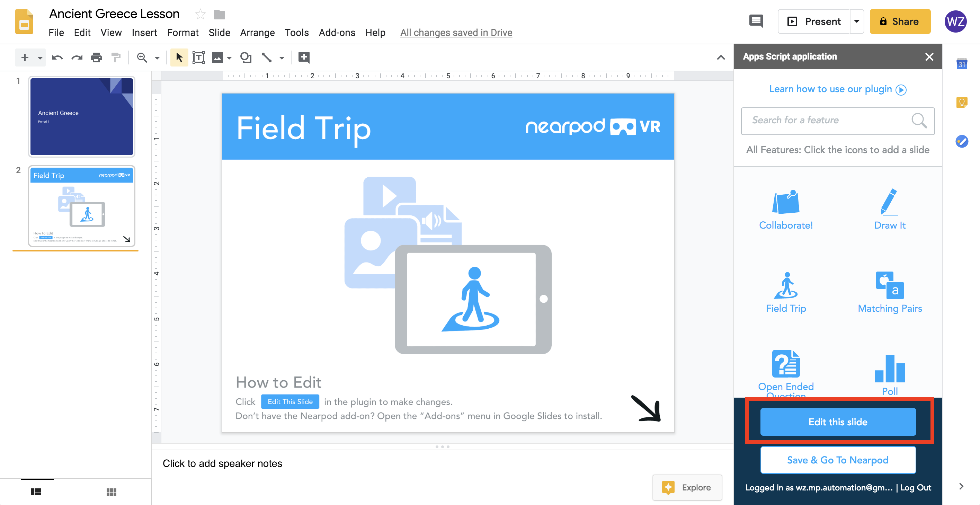This screenshot has height=505, width=980.
Task: Click the zoom magnifier tool
Action: 142,57
